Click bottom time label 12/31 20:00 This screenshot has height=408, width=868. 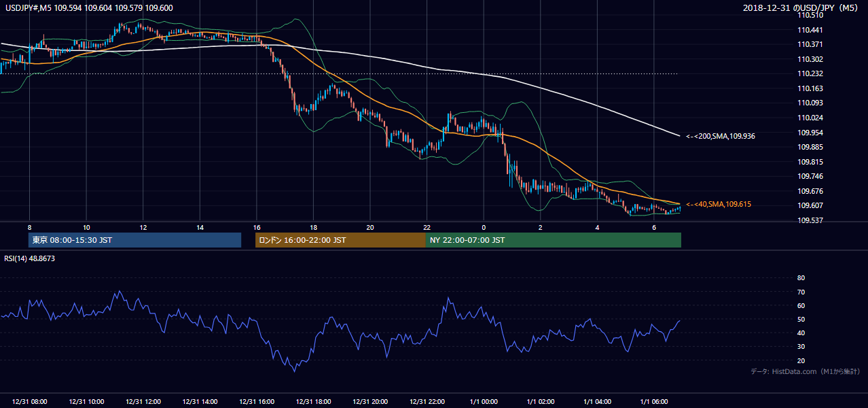370,402
